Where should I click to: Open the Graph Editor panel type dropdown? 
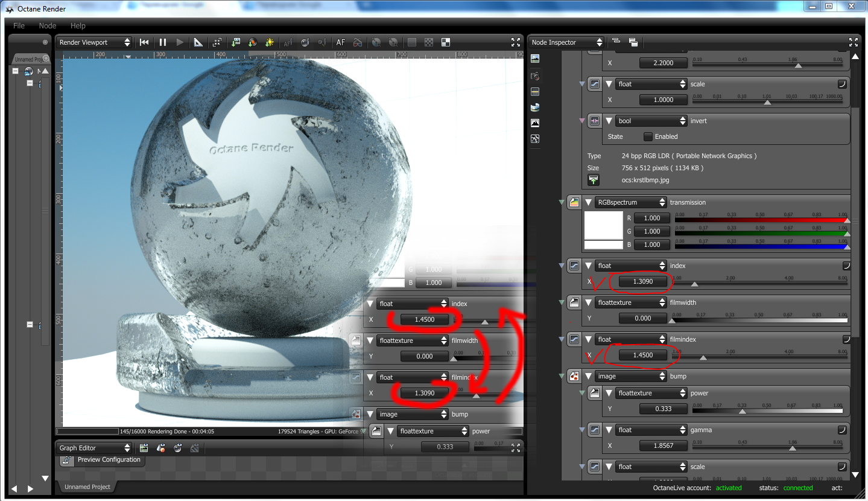[x=94, y=448]
